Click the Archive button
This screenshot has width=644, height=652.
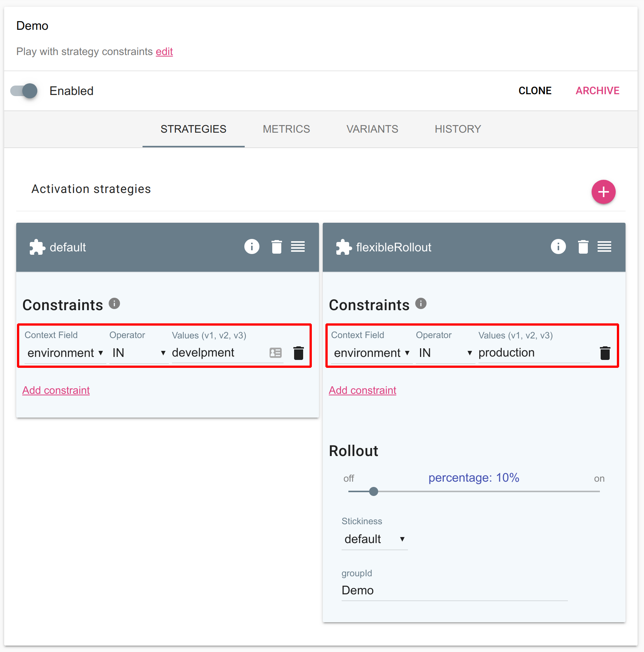(597, 91)
